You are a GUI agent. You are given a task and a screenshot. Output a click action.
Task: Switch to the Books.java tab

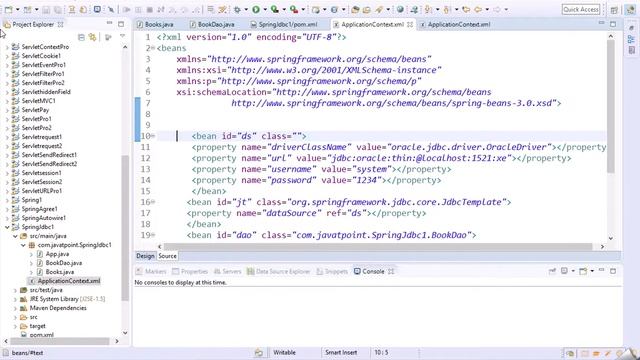click(x=155, y=24)
